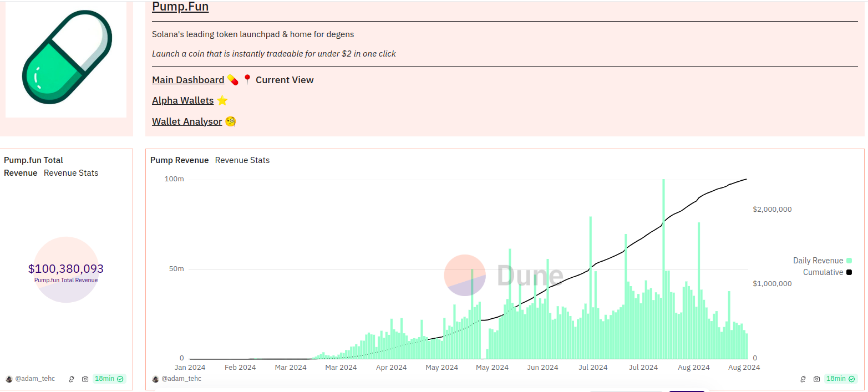Click the 18min refresh badge in Pump Revenue panel
The image size is (868, 392).
[x=841, y=379]
